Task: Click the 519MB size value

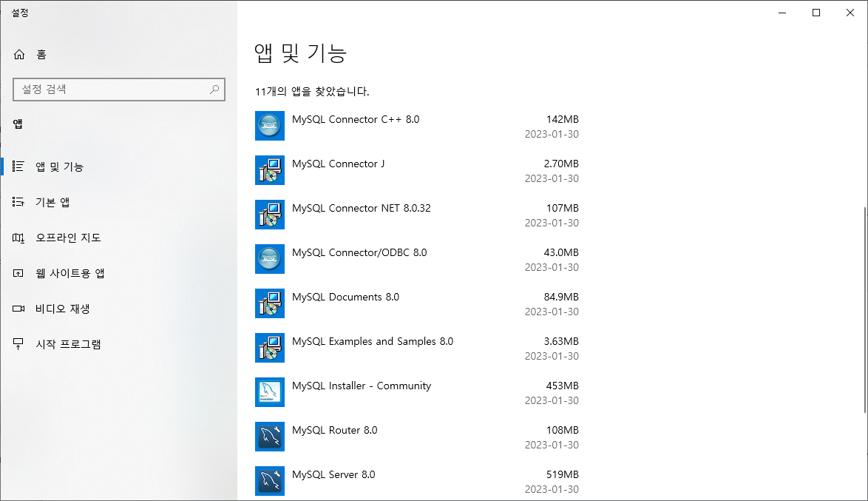Action: coord(563,474)
